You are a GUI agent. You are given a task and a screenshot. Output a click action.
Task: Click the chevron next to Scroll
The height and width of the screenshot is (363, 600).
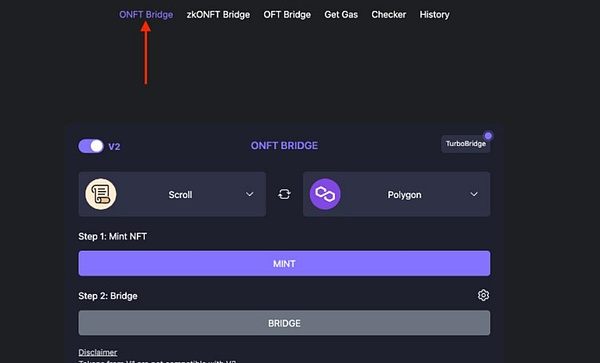(x=249, y=194)
